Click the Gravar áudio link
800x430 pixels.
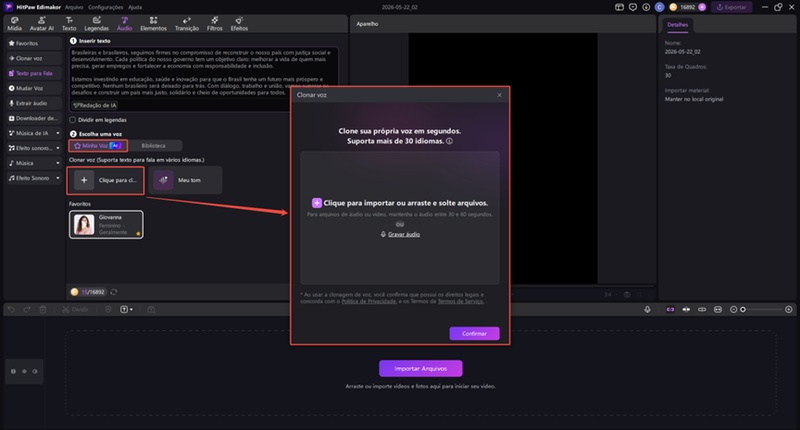pyautogui.click(x=404, y=235)
